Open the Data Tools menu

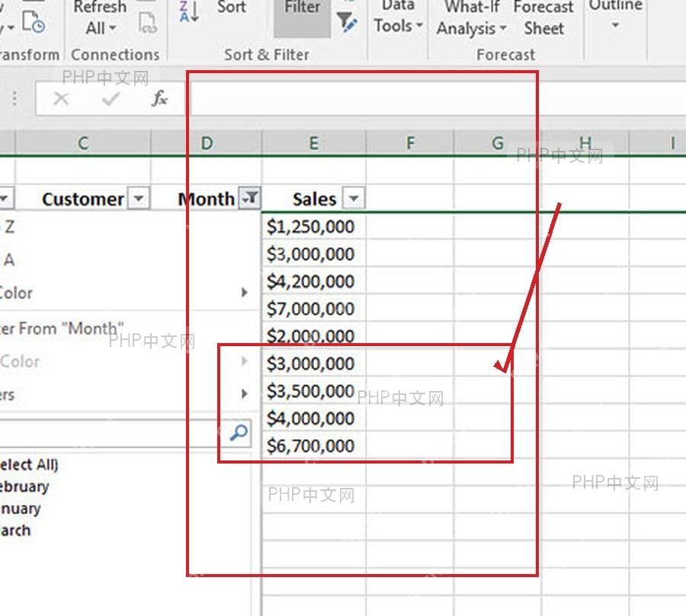coord(398,18)
